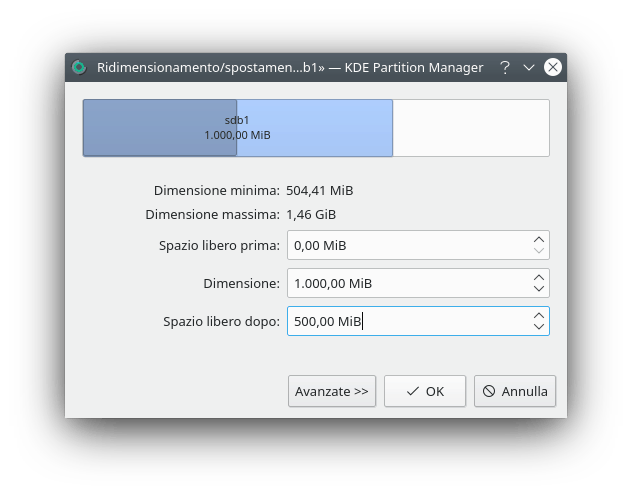Expand advanced options with Avanzate >>
Image resolution: width=632 pixels, height=495 pixels.
[x=332, y=391]
